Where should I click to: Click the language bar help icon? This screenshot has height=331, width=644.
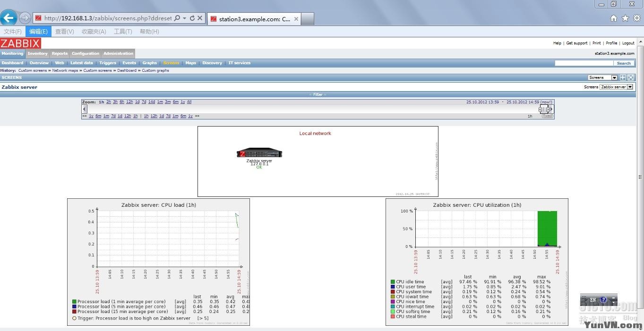click(603, 300)
